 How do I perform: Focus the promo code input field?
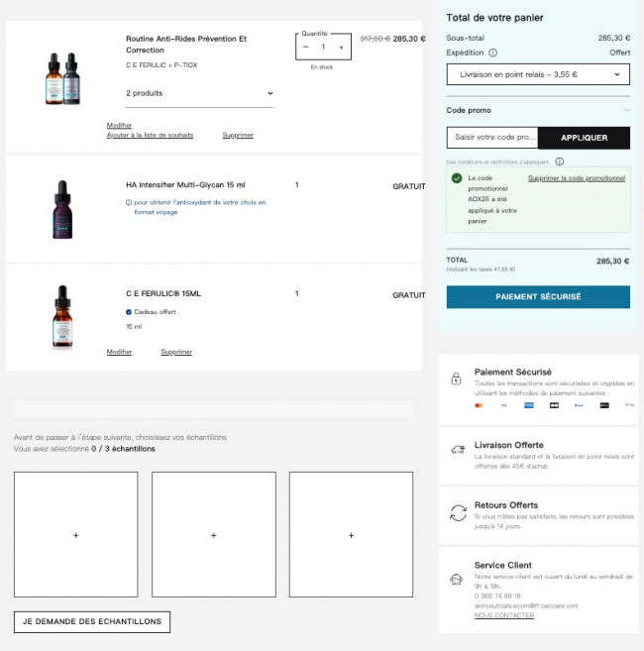tap(492, 138)
